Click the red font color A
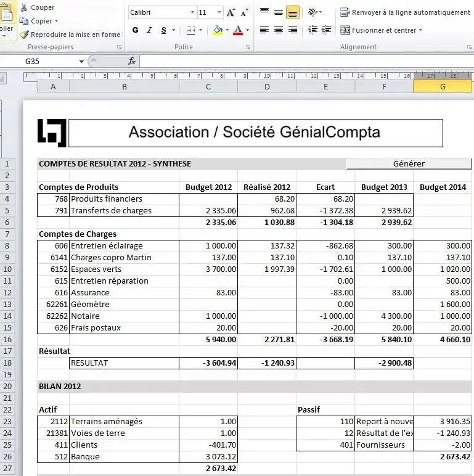The width and height of the screenshot is (474, 476). [x=238, y=30]
